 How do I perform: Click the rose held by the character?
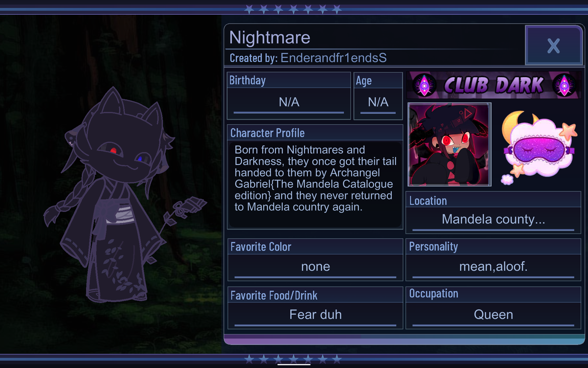[x=184, y=215]
